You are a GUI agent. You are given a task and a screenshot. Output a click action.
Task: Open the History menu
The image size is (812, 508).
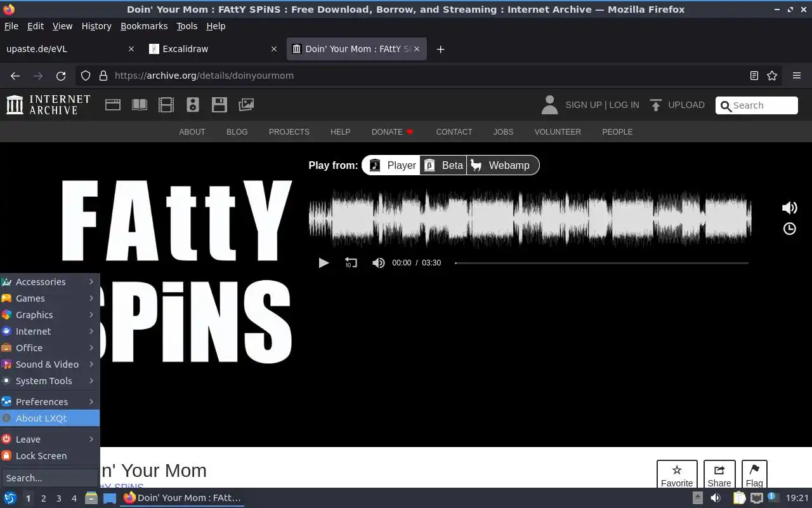coord(96,26)
